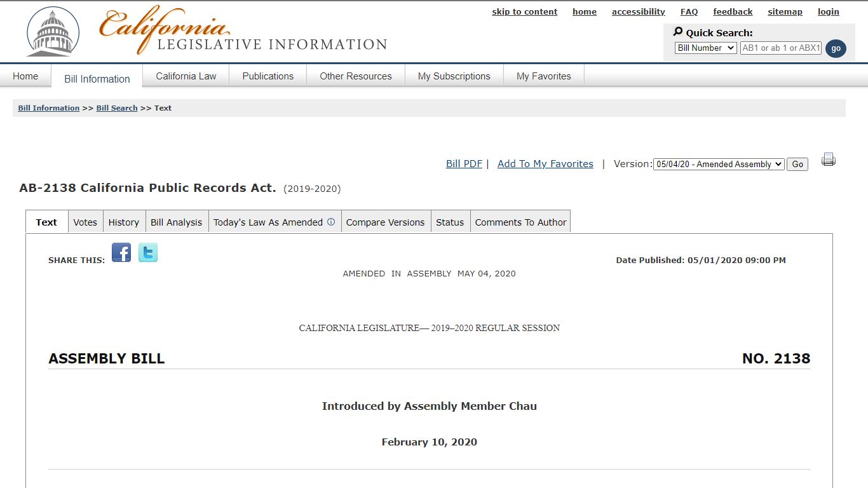Screen dimensions: 868x488
Task: Click the accessibility link
Action: [639, 11]
